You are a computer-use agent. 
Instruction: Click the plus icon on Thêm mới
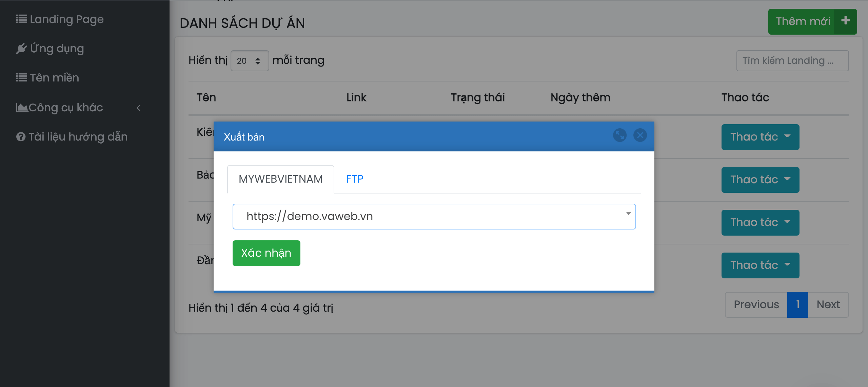845,21
